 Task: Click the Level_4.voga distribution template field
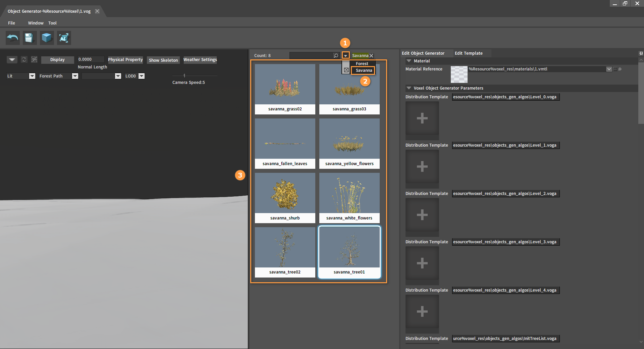pyautogui.click(x=505, y=290)
